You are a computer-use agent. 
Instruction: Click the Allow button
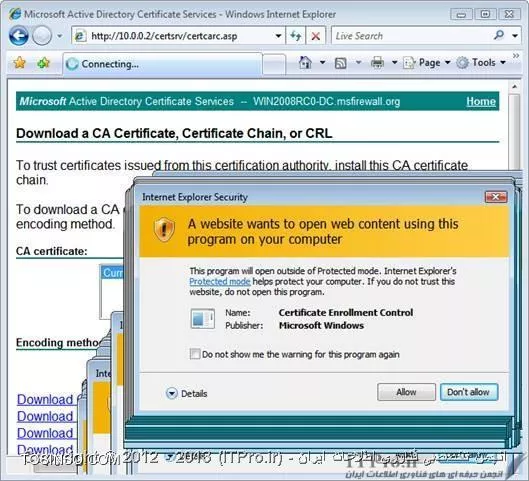coord(406,392)
